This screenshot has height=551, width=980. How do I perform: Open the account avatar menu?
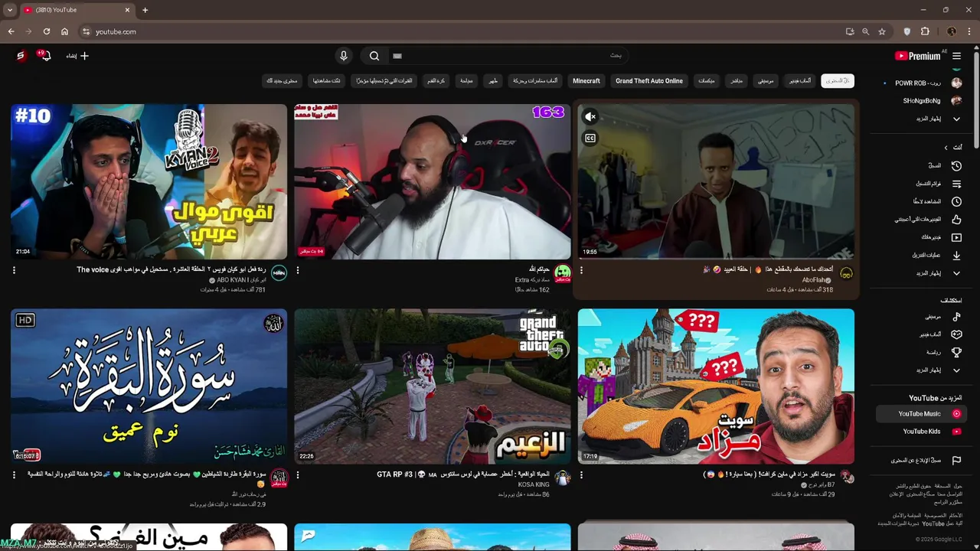click(x=21, y=56)
